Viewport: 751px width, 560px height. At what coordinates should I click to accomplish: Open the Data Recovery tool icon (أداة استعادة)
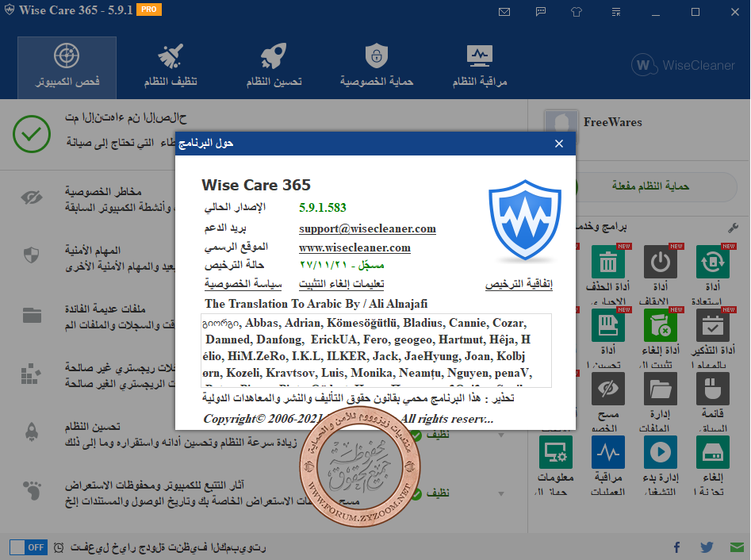point(713,262)
